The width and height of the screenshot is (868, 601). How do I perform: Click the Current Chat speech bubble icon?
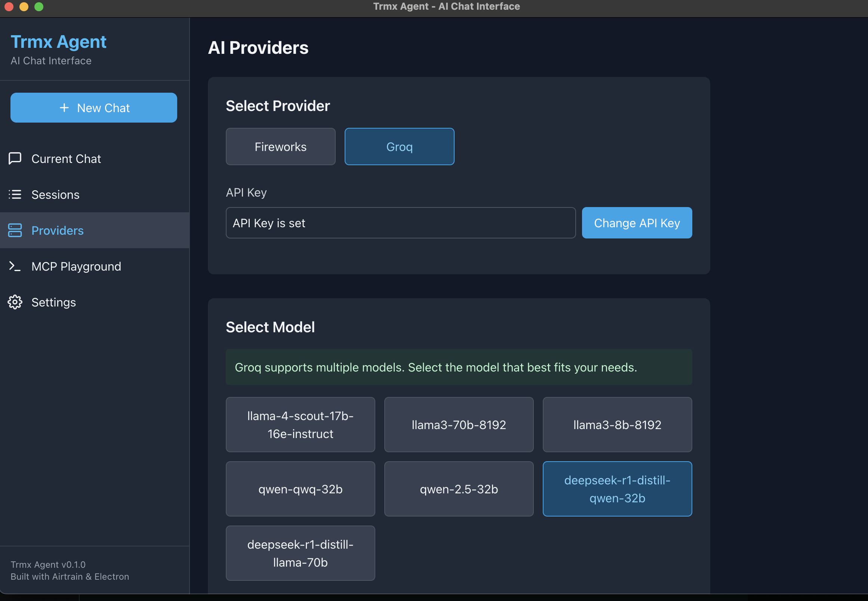click(15, 158)
